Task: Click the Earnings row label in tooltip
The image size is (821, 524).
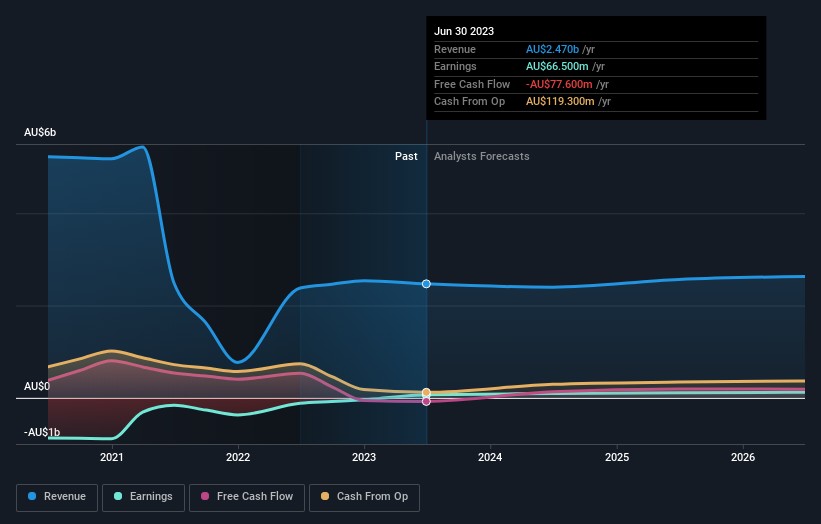Action: [456, 66]
